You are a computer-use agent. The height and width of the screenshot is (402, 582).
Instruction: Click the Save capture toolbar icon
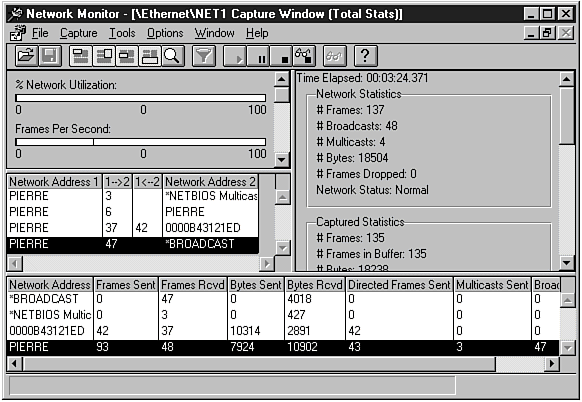click(49, 56)
